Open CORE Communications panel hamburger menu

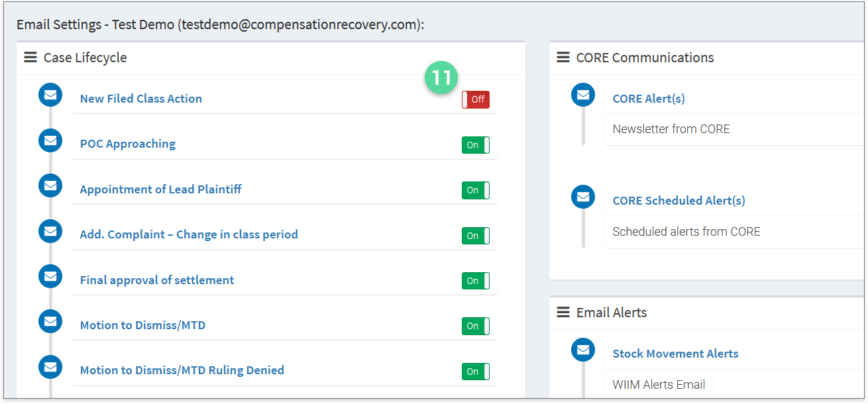pos(563,58)
